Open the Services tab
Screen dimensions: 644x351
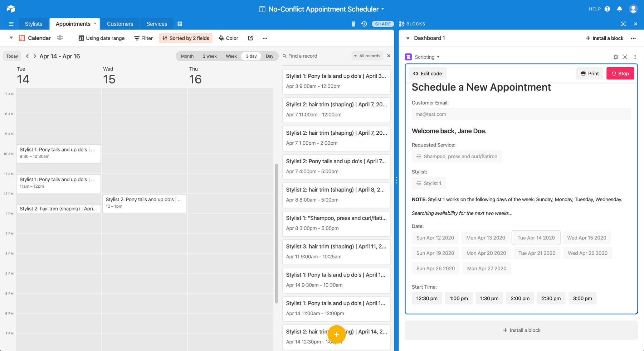(157, 24)
